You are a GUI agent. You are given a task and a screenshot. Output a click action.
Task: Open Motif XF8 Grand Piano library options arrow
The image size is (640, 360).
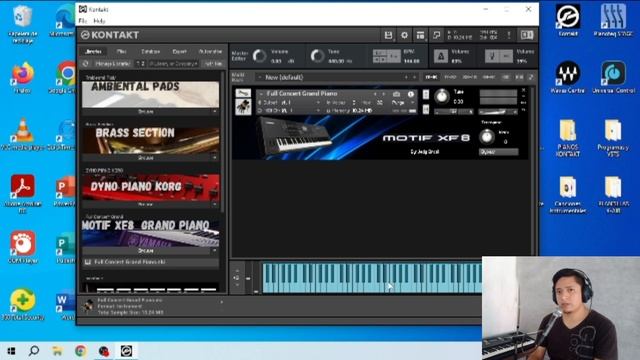click(x=215, y=250)
